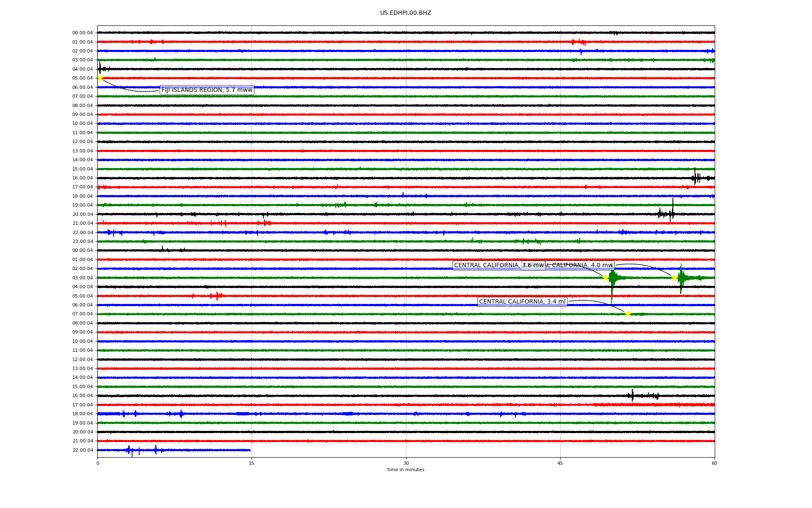
Task: Click the 15 tick label on the time axis
Action: (x=252, y=463)
